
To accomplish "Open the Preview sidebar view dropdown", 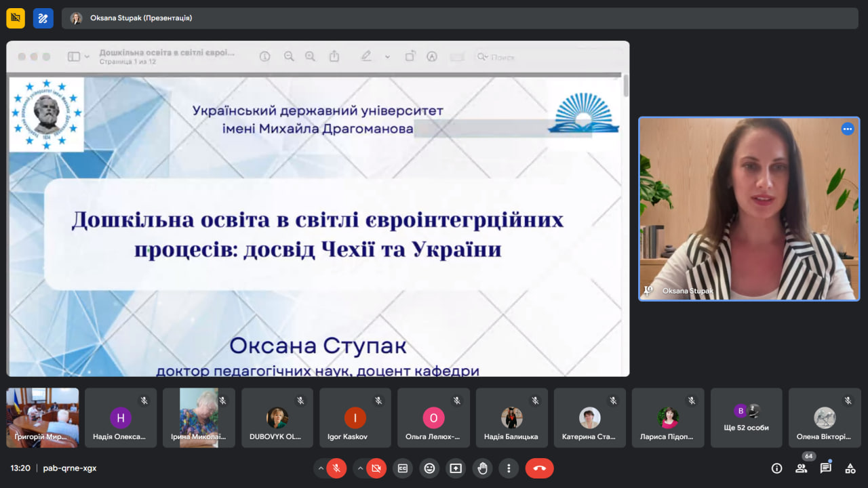I will coord(78,56).
